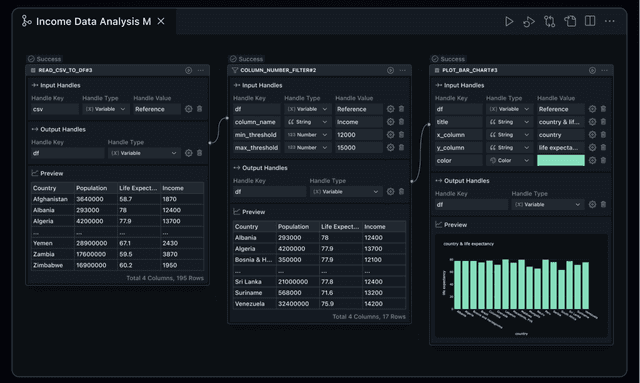This screenshot has height=383, width=640.
Task: Change column_name handle type String dropdown
Action: tap(308, 122)
